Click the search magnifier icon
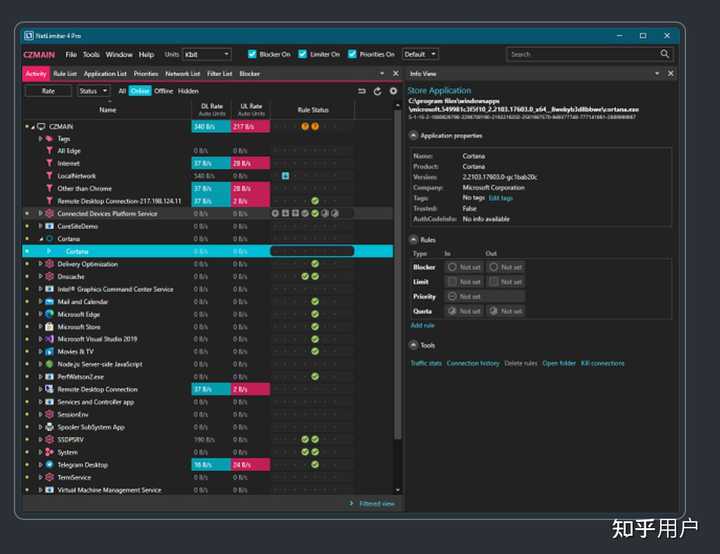The height and width of the screenshot is (554, 720). click(x=664, y=54)
